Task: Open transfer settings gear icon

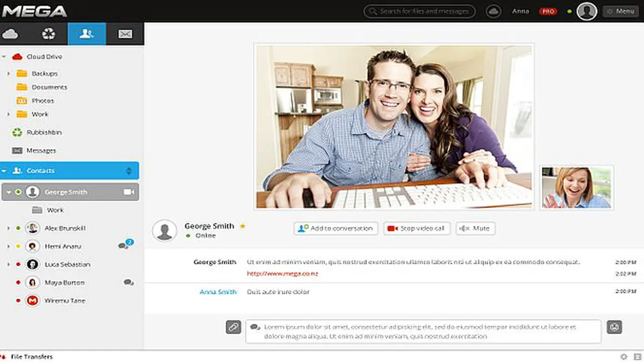Action: pos(624,356)
